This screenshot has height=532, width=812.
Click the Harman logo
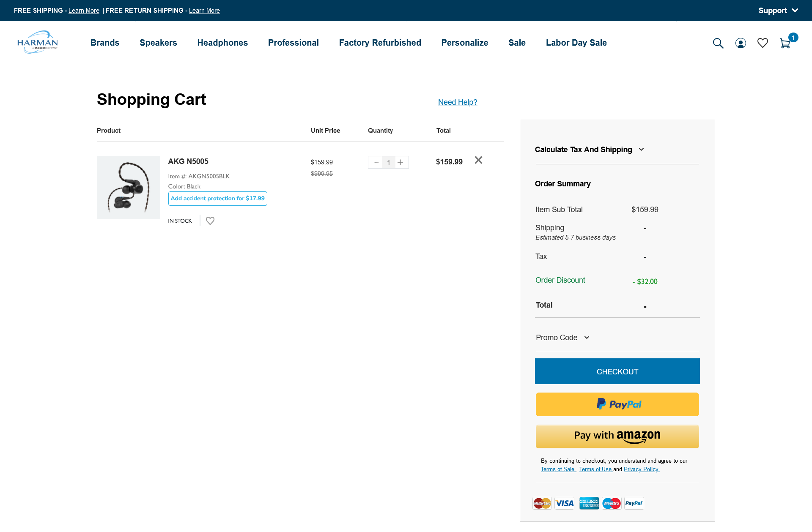point(38,42)
